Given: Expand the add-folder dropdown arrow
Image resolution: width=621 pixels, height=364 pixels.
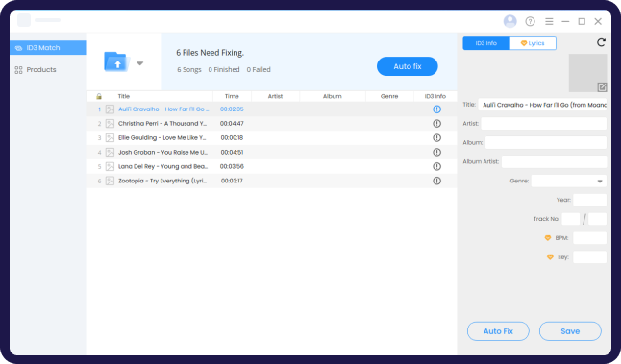Looking at the screenshot, I should point(139,63).
